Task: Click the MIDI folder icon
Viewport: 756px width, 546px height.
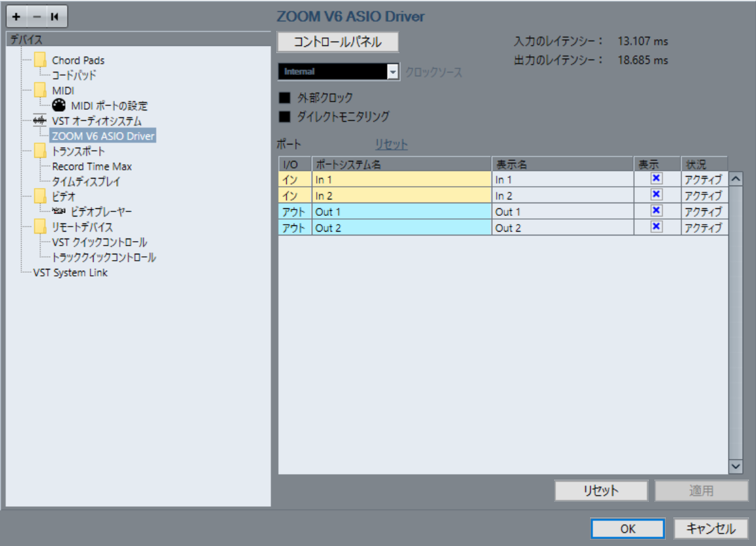Action: 40,90
